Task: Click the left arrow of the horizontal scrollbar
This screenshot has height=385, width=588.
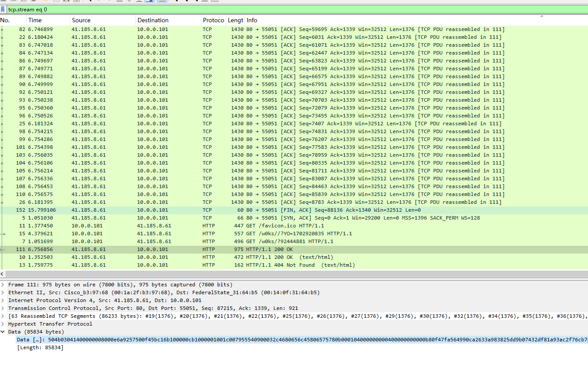Action: tap(3, 274)
